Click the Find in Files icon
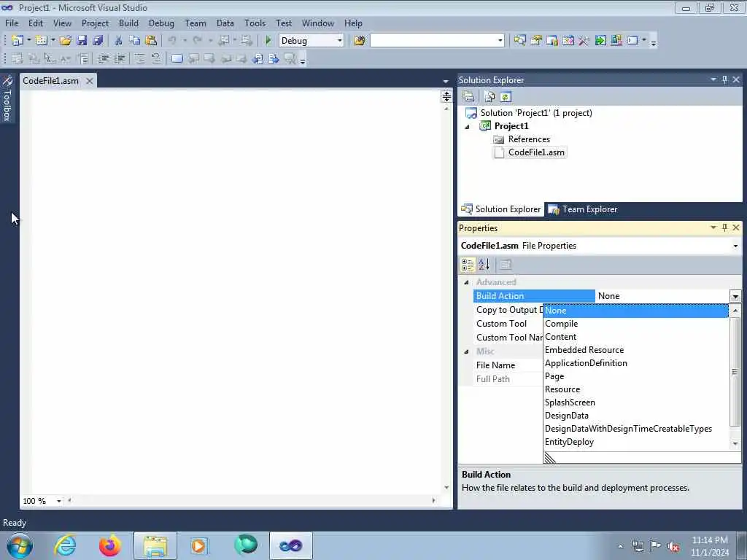The height and width of the screenshot is (560, 747). (x=360, y=41)
